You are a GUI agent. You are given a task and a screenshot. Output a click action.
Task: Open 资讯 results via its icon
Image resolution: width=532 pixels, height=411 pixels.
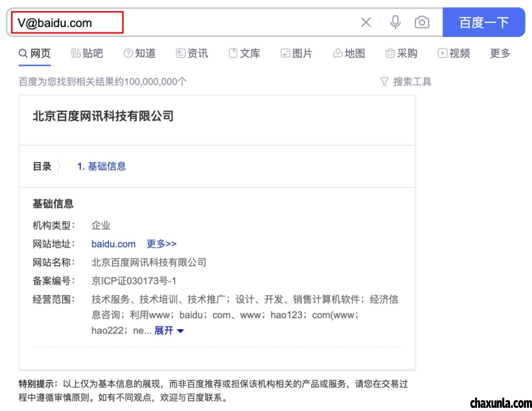181,53
